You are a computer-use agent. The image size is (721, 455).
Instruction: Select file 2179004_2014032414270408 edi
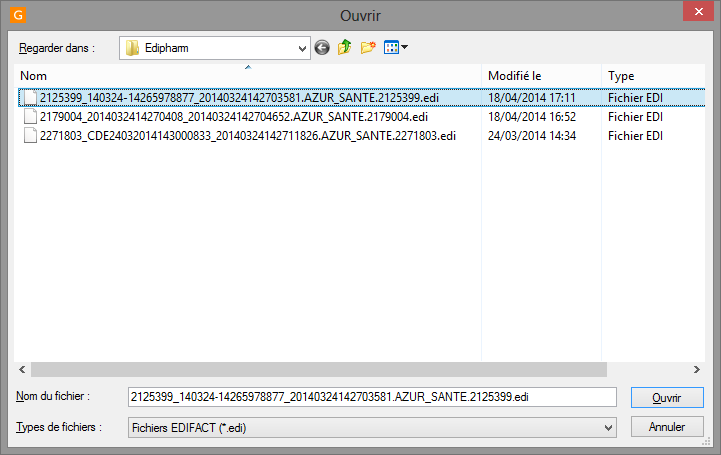[234, 117]
